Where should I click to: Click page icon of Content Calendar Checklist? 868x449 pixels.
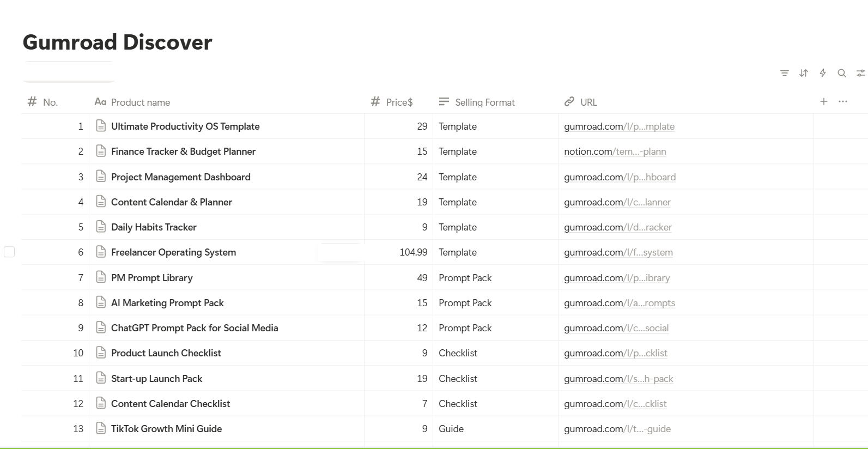[101, 403]
